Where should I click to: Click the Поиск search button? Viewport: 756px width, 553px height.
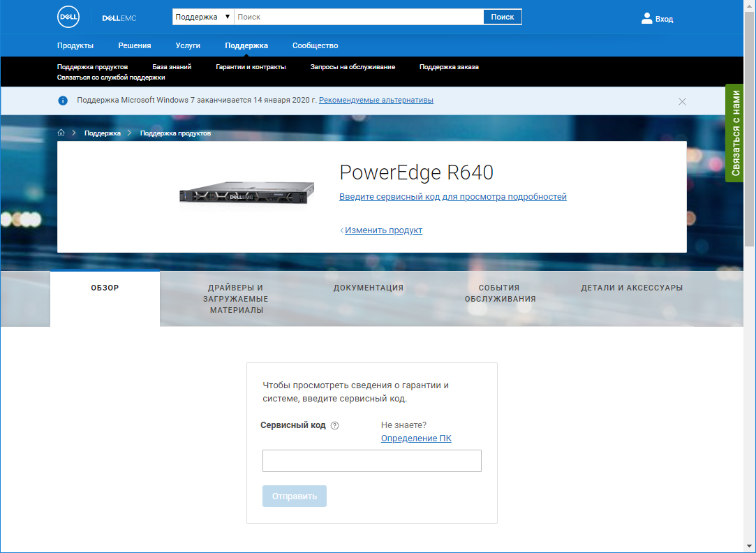click(x=503, y=17)
